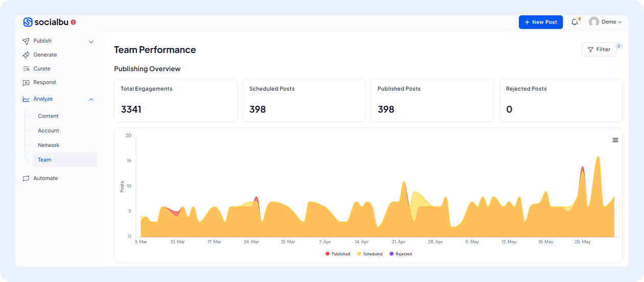Open the chart hamburger menu icon

tap(615, 140)
